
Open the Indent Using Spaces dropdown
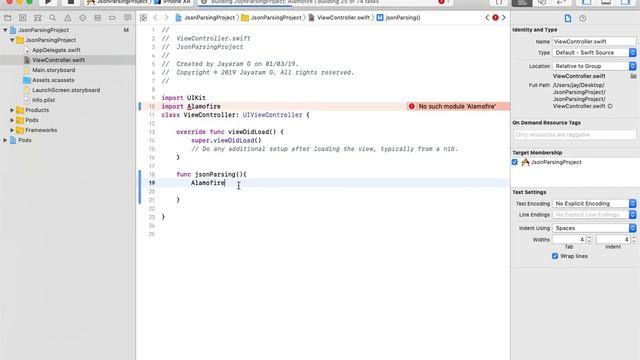point(594,228)
